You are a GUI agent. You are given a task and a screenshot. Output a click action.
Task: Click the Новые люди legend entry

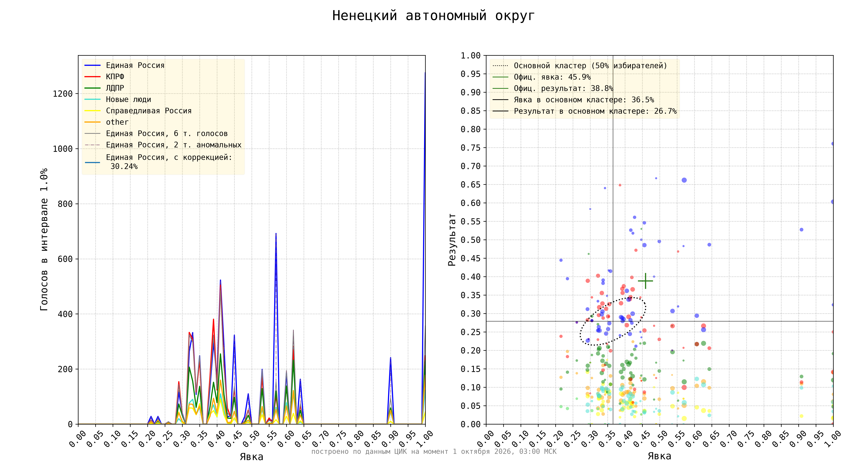118,99
